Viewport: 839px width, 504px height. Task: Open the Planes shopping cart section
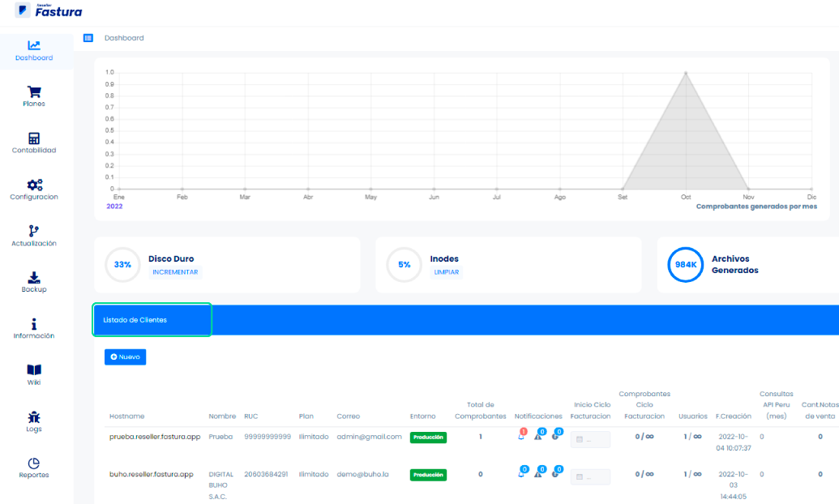click(x=34, y=96)
